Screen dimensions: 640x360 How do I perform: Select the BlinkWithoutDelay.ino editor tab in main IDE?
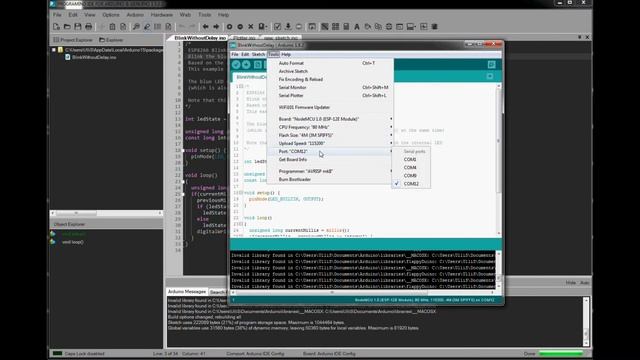coord(200,38)
